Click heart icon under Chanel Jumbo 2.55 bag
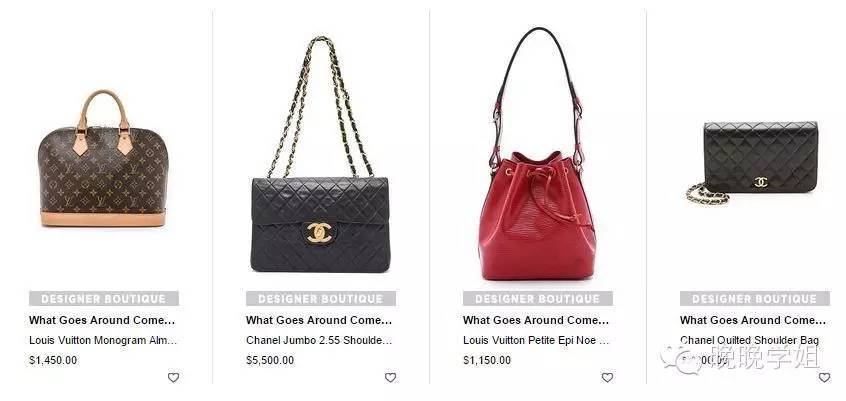846x401 pixels. [x=390, y=377]
